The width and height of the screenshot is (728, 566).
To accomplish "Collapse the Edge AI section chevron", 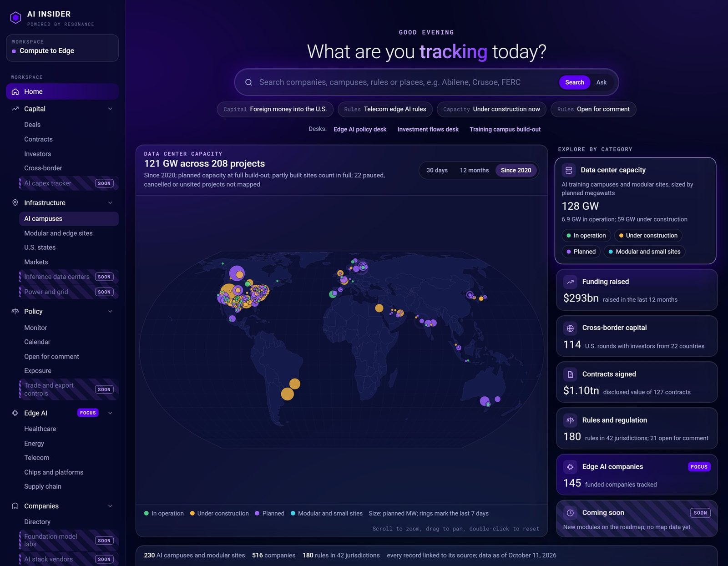I will pyautogui.click(x=110, y=413).
